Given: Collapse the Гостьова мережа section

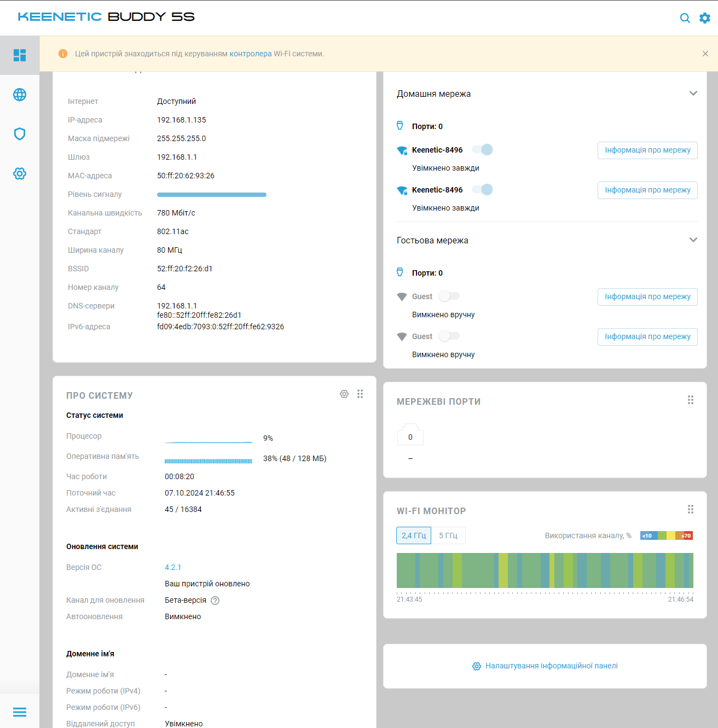Looking at the screenshot, I should click(x=693, y=240).
